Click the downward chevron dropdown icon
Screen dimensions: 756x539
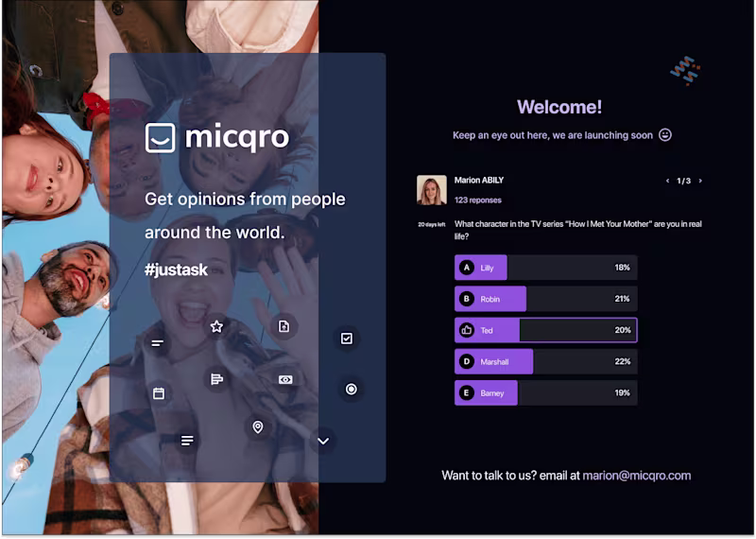tap(323, 441)
